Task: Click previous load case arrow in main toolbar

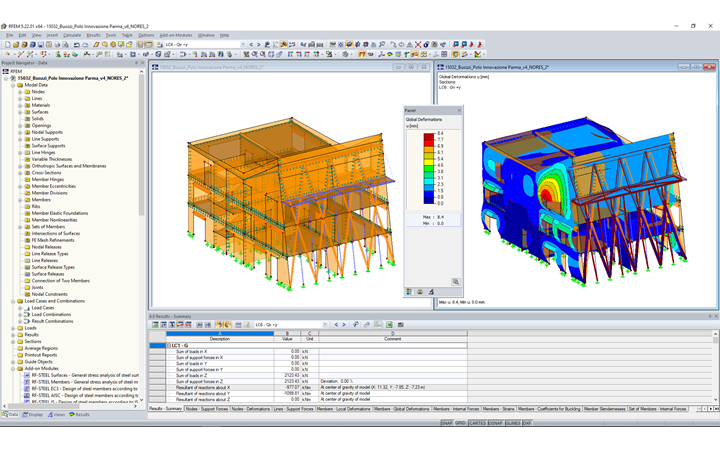Action: (x=251, y=45)
